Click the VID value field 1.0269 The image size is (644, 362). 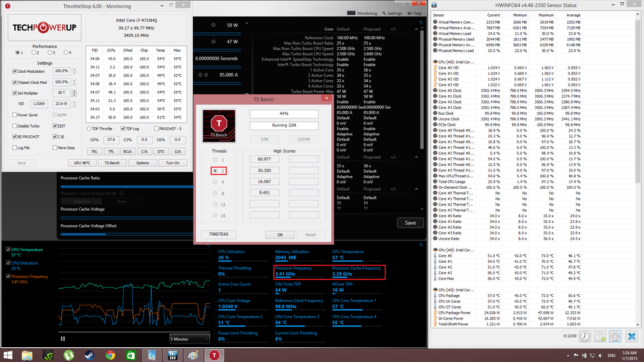[x=39, y=104]
